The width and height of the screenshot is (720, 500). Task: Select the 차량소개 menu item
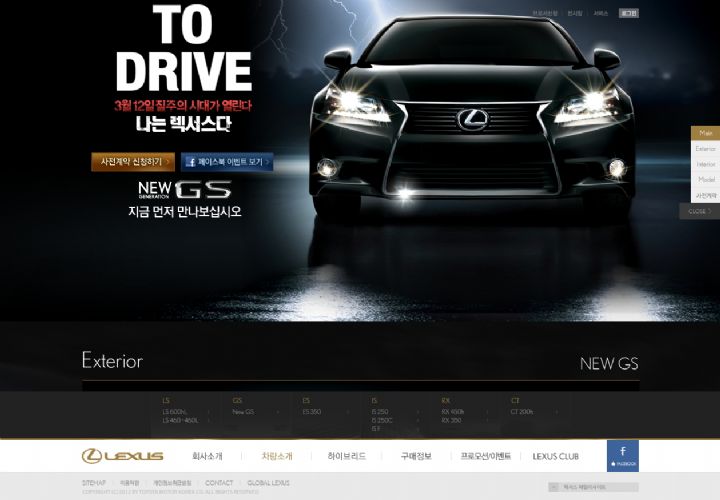277,456
